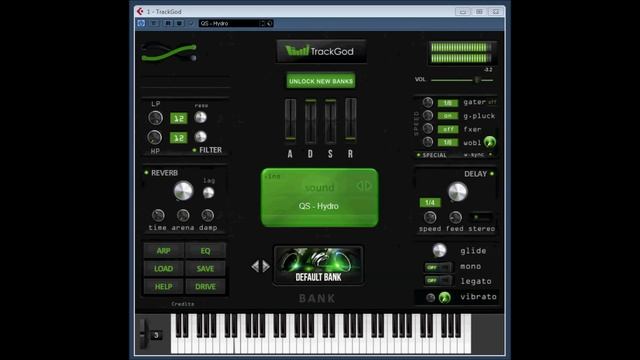Adjust the delay stereo slider

coord(480,217)
